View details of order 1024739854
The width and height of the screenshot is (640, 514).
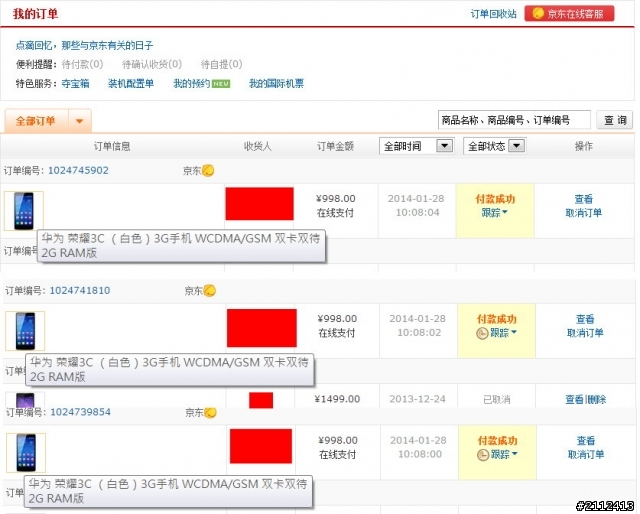[x=586, y=441]
